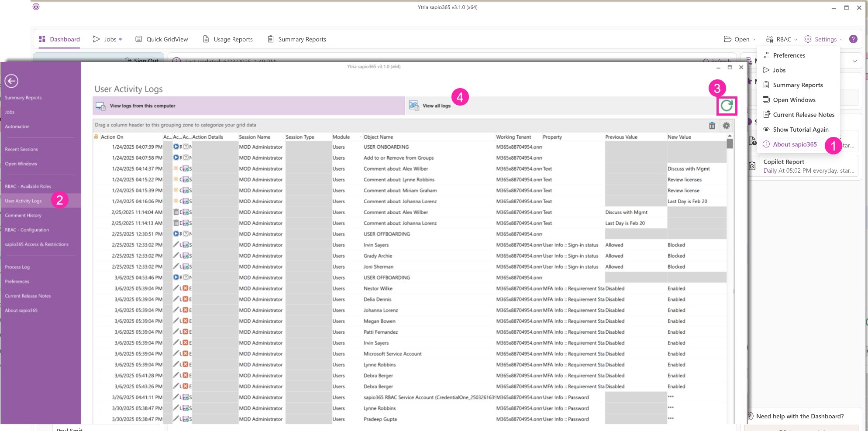Choose Show Tutorial Again menu entry
868x431 pixels.
[800, 130]
